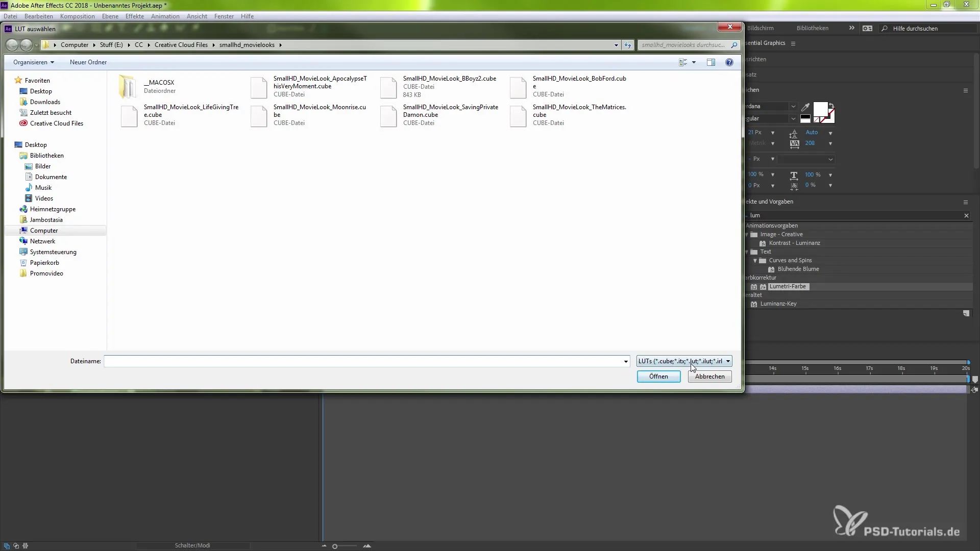Screen dimensions: 980x551
Task: Click the Dateiname input field
Action: coord(363,362)
